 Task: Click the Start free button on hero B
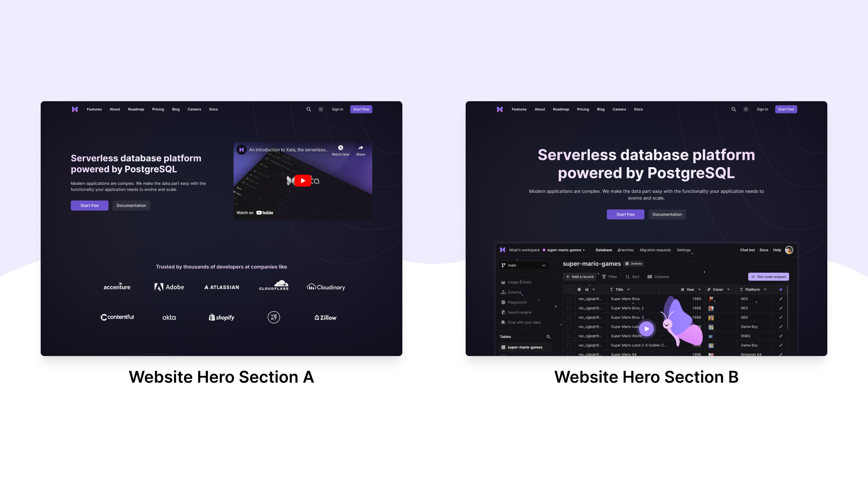click(625, 214)
